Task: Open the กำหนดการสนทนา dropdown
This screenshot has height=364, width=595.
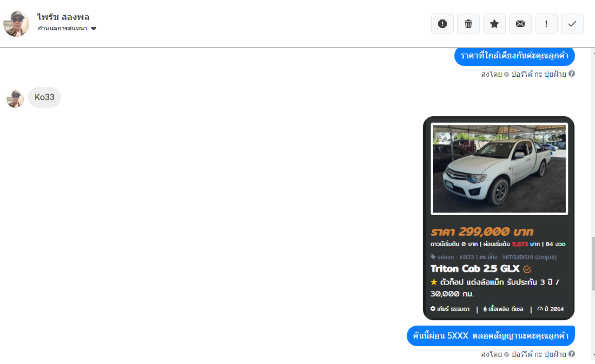Action: (67, 29)
